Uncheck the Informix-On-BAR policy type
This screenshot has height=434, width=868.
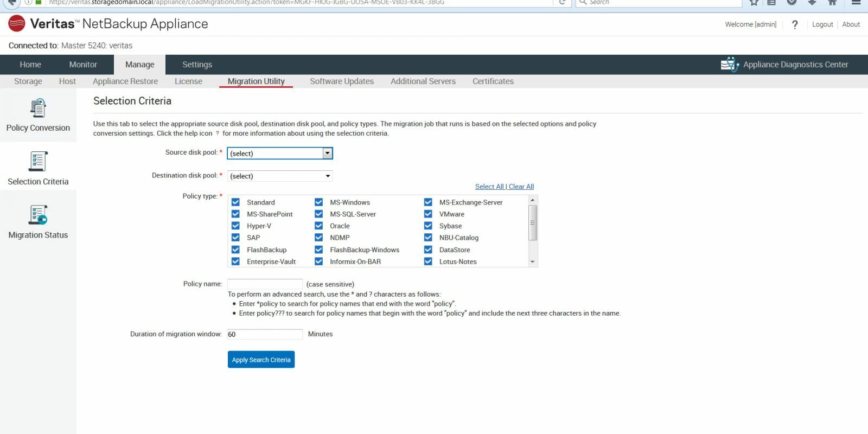pyautogui.click(x=319, y=261)
